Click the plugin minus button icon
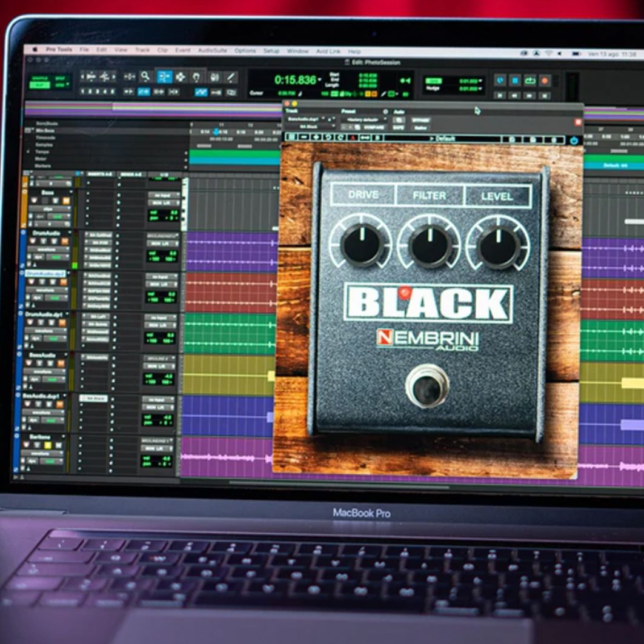The width and height of the screenshot is (644, 644). [x=304, y=137]
